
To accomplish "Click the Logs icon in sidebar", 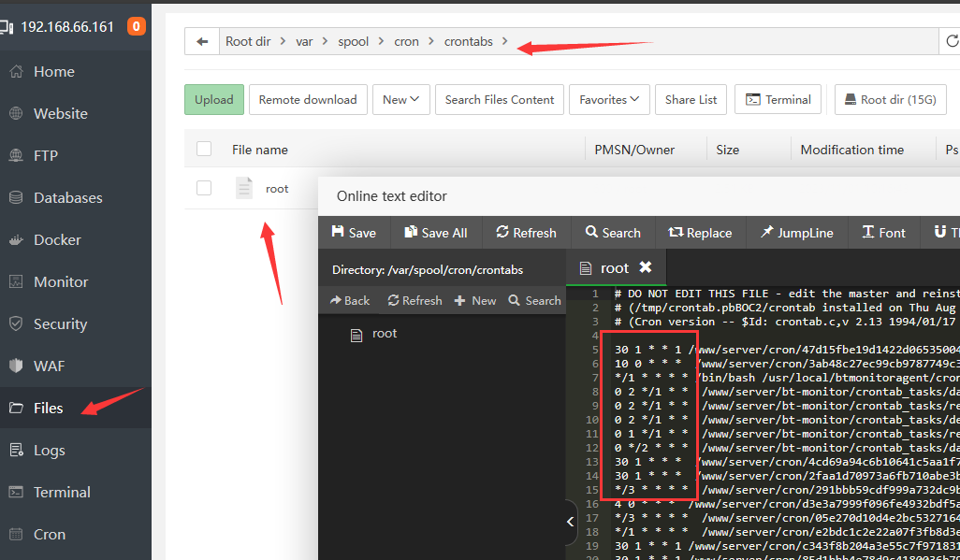I will pyautogui.click(x=16, y=450).
